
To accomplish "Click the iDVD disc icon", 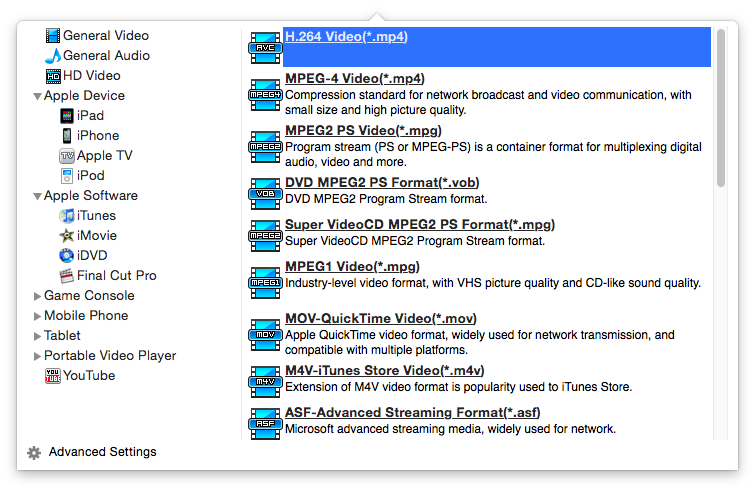I will (x=66, y=256).
